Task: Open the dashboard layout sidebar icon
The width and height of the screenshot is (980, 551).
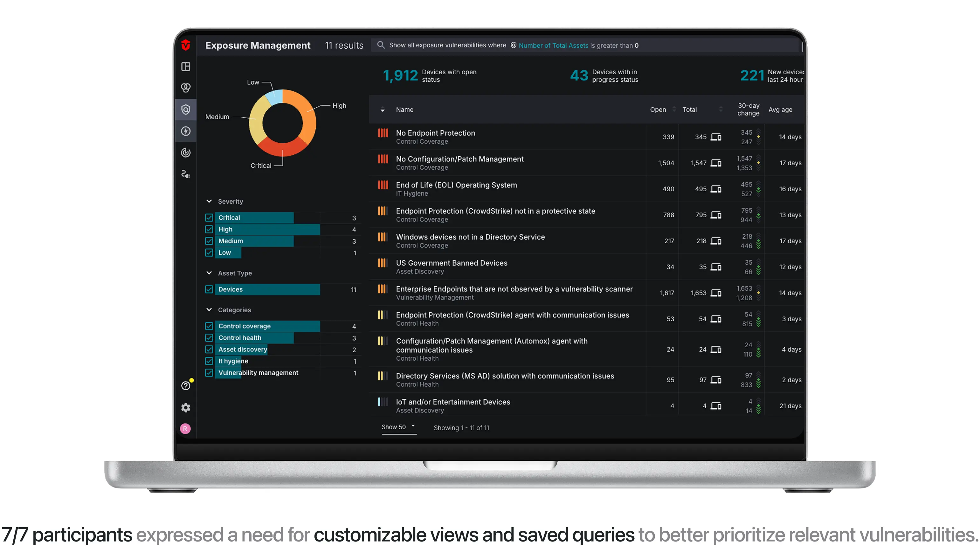Action: tap(186, 66)
